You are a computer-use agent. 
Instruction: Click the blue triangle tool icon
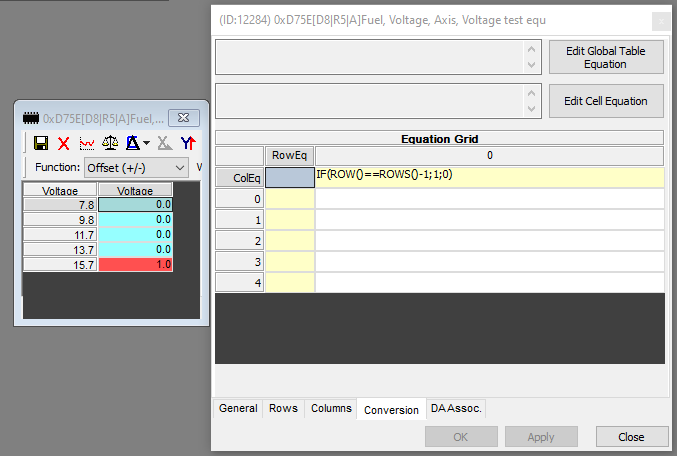coord(131,143)
